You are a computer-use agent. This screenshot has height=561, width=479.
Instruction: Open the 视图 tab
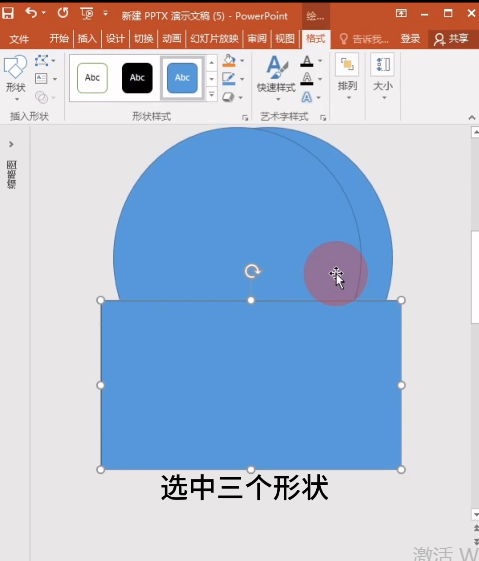(x=285, y=39)
